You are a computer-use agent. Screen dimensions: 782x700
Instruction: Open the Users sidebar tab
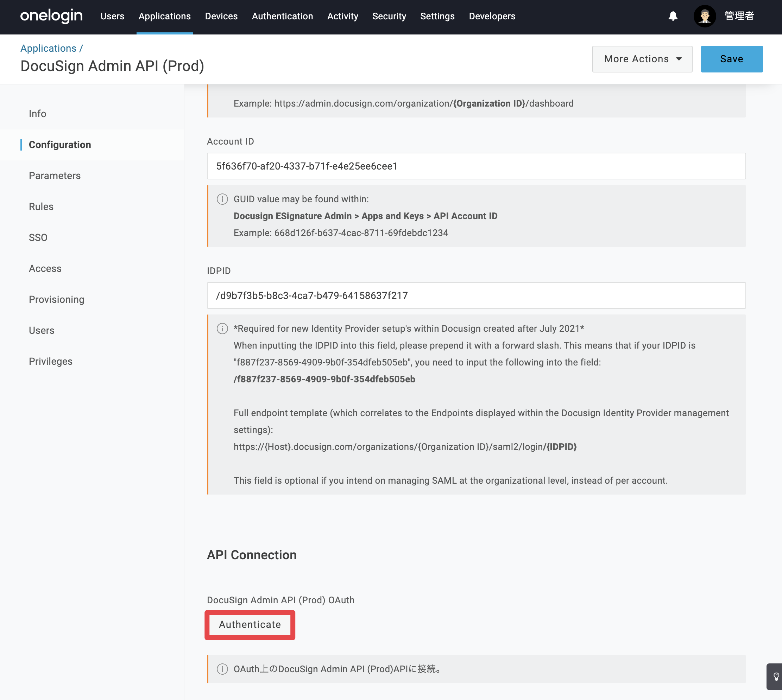pos(42,330)
